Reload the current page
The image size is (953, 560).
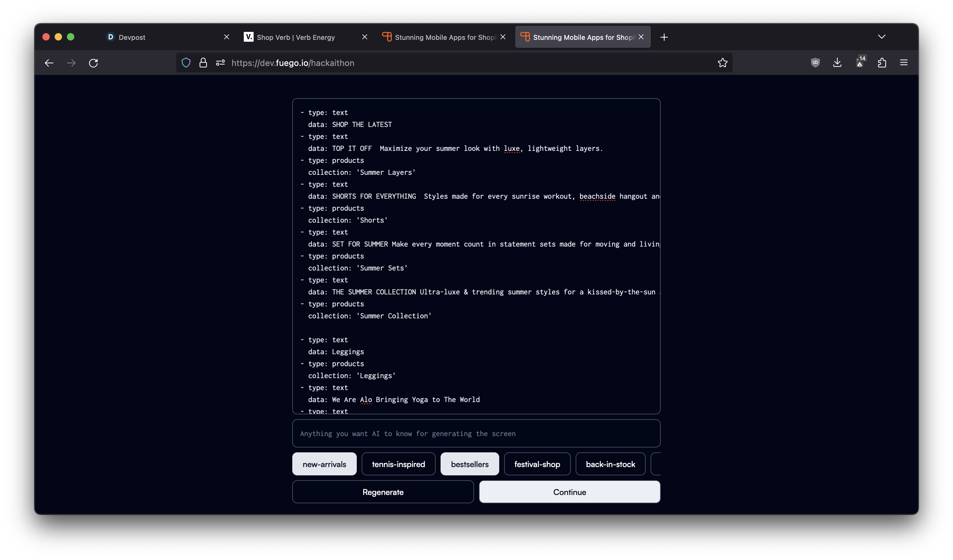coord(93,63)
